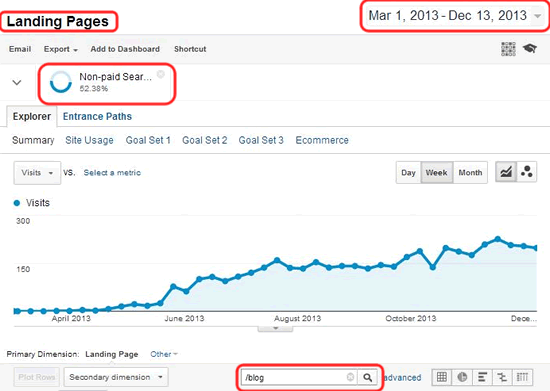Select the performance bar view icon
550x391 pixels.
(x=482, y=377)
